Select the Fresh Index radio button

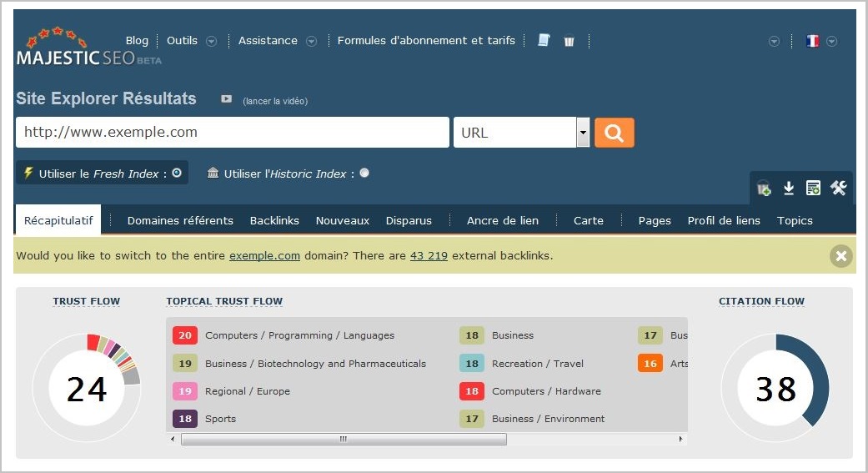pos(177,173)
